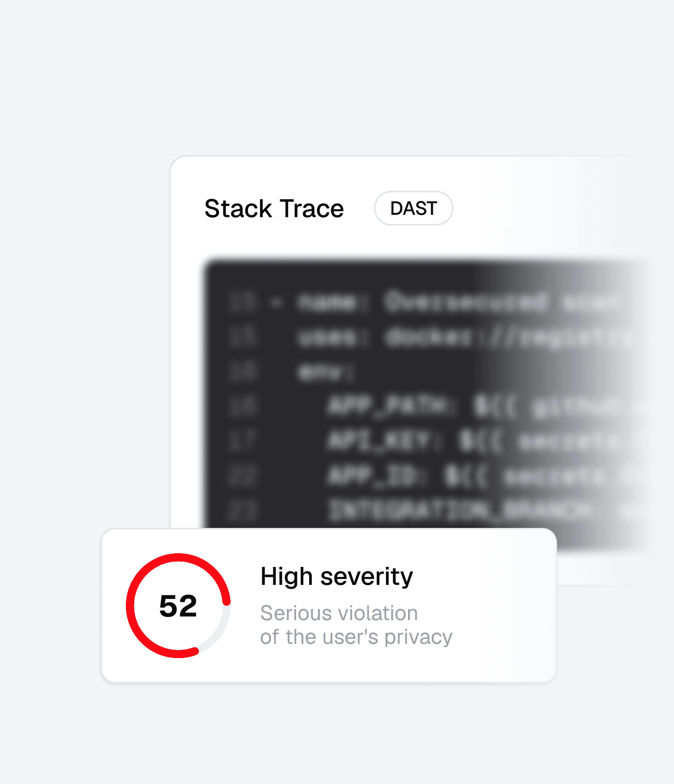674x784 pixels.
Task: Select the Stack Trace heading
Action: click(274, 209)
